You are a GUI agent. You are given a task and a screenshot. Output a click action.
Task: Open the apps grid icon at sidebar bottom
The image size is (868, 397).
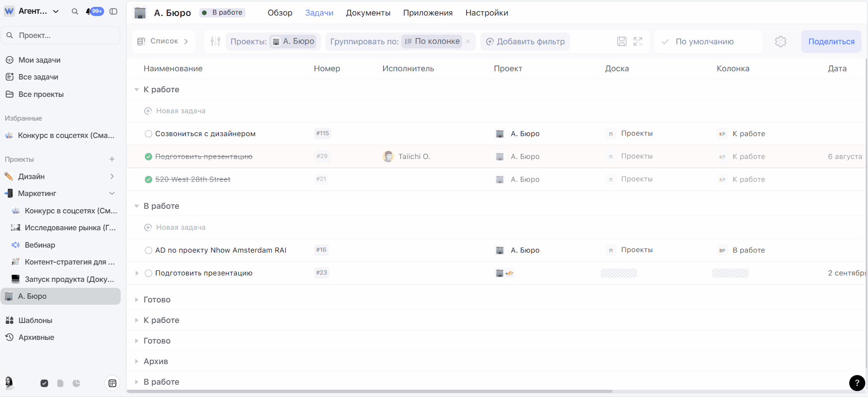[x=112, y=383]
